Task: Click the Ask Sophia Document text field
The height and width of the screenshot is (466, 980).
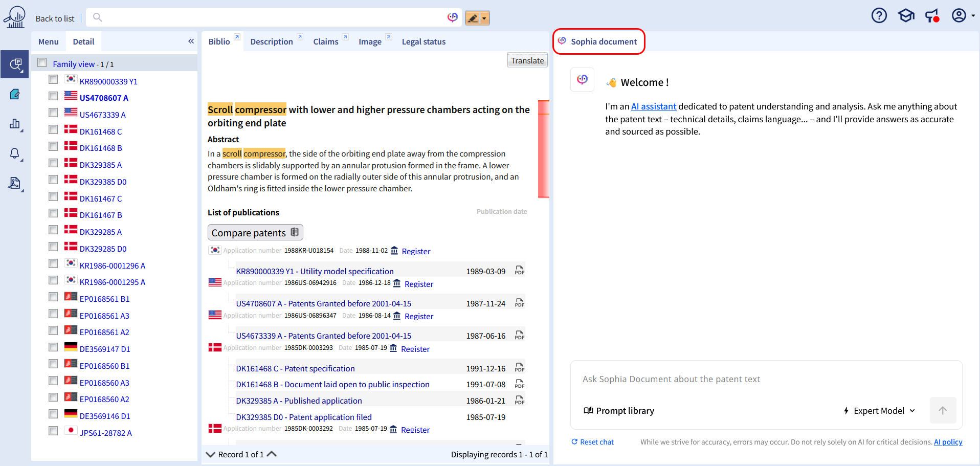Action: [x=766, y=379]
